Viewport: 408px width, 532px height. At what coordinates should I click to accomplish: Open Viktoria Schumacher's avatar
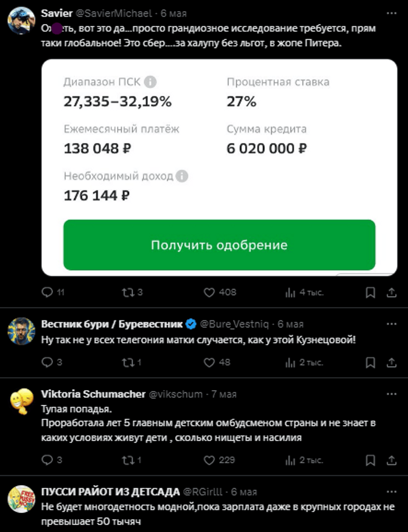(21, 401)
